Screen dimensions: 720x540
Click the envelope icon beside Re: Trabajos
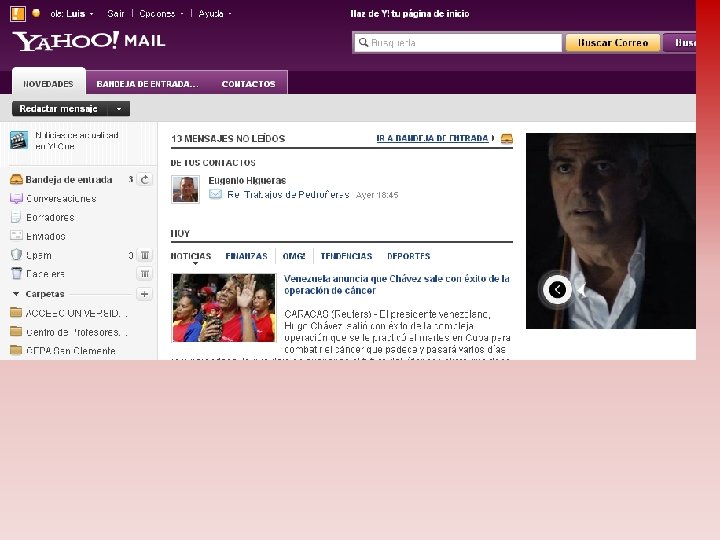point(215,194)
